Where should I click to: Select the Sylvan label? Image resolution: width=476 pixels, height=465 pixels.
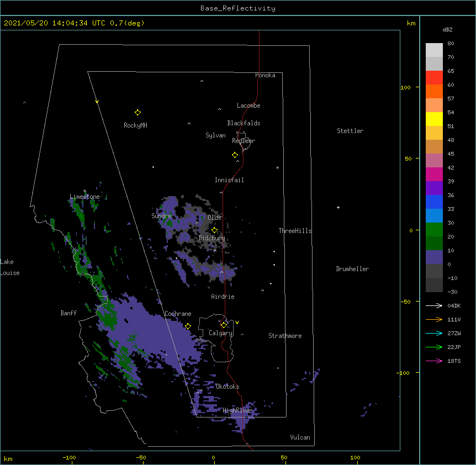click(215, 135)
